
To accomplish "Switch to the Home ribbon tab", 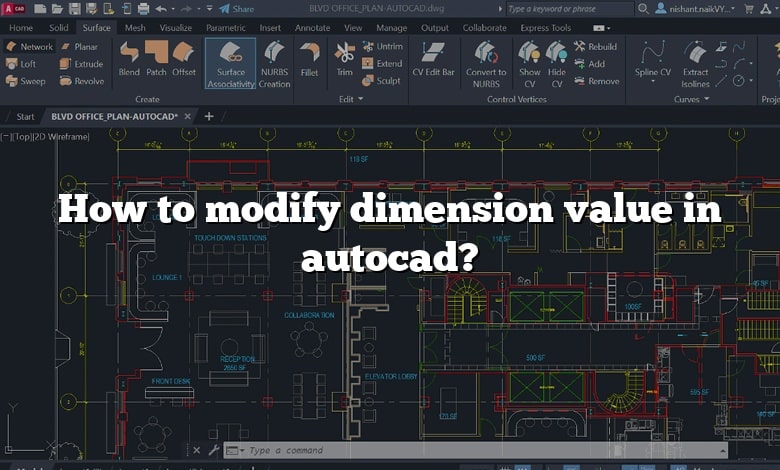I will point(21,28).
